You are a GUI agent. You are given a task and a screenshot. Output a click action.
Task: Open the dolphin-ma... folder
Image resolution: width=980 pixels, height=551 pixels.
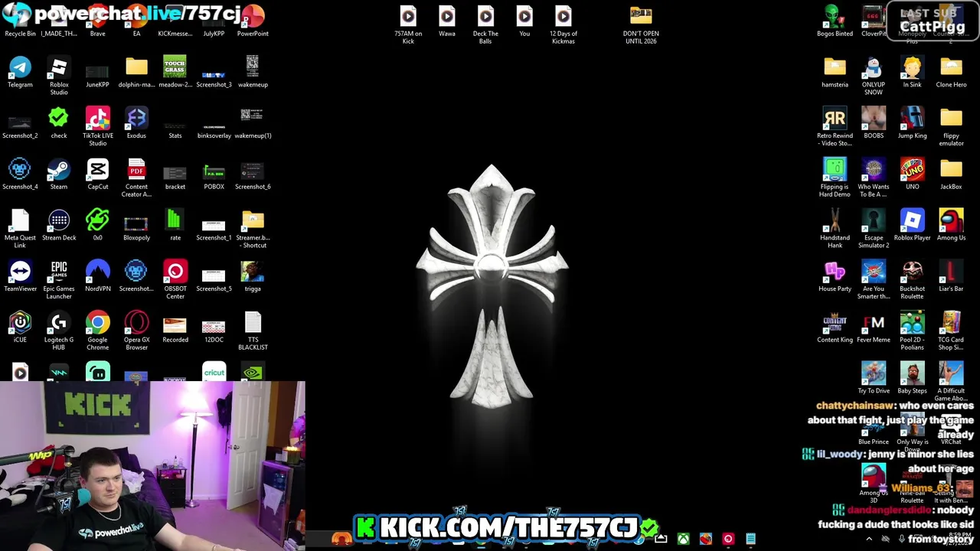(136, 73)
